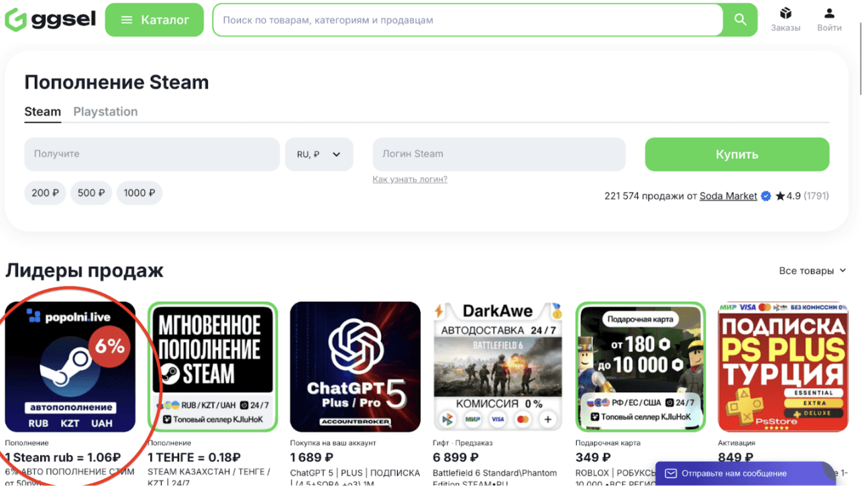Click the Войти profile icon
868x488 pixels.
click(x=829, y=19)
